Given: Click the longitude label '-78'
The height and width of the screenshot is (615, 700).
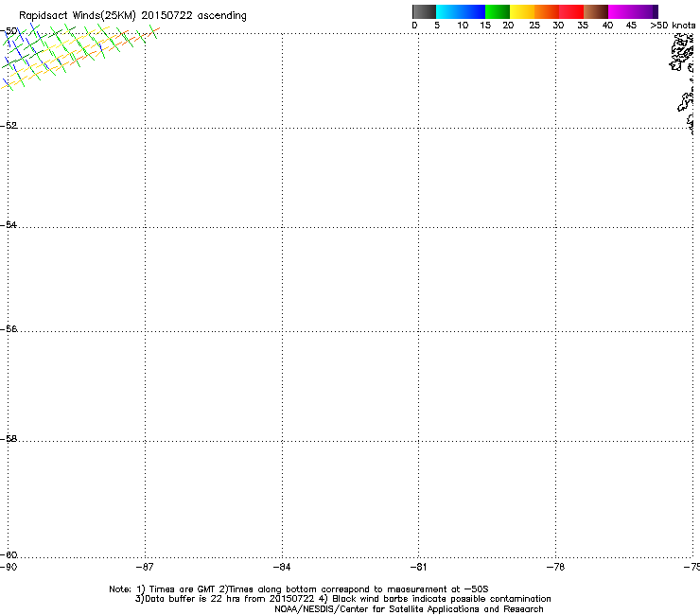Looking at the screenshot, I should [555, 567].
